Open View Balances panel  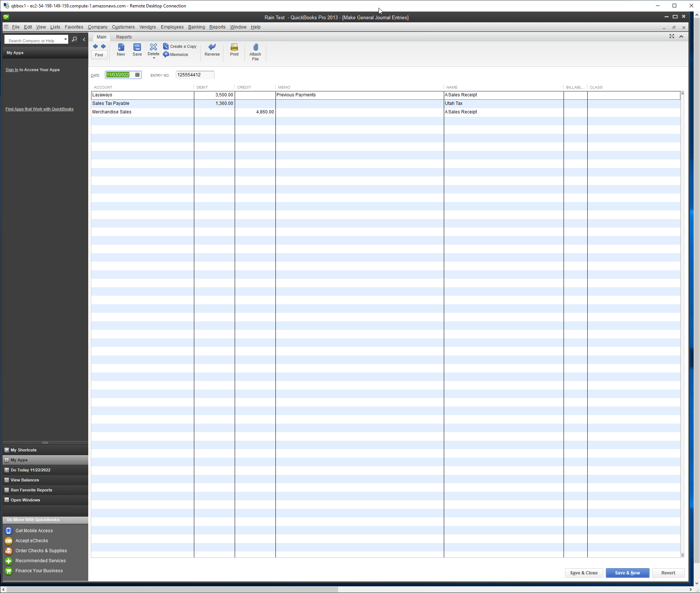tap(45, 480)
